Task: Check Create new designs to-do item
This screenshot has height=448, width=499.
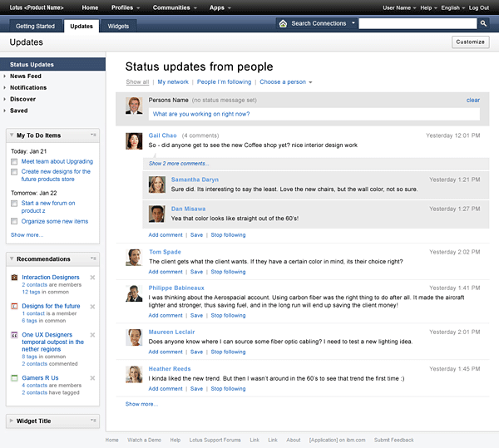Action: click(14, 172)
